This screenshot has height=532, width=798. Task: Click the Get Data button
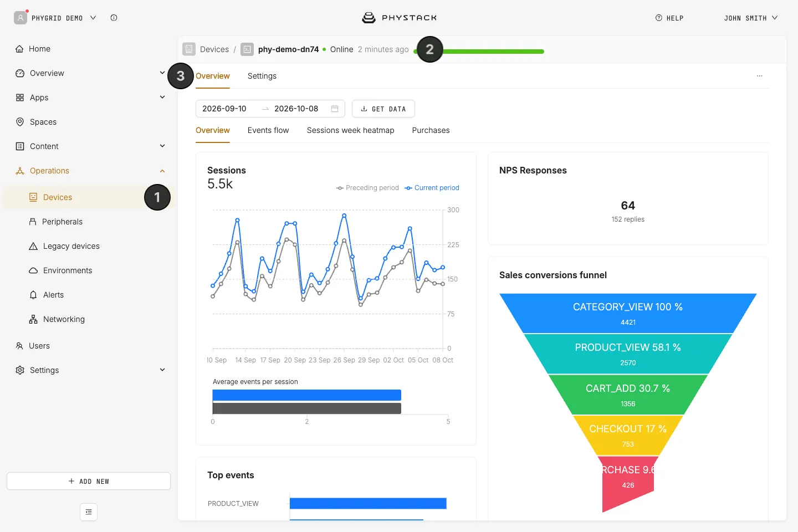coord(383,109)
